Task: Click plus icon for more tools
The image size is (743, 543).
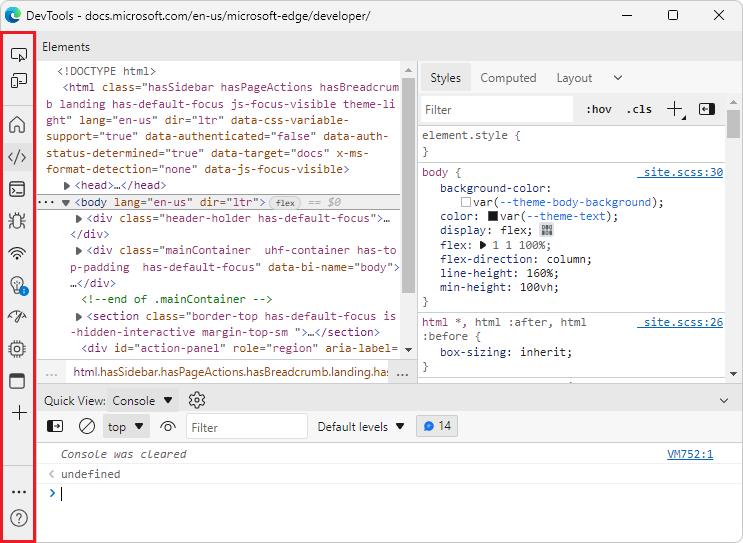Action: tap(19, 413)
